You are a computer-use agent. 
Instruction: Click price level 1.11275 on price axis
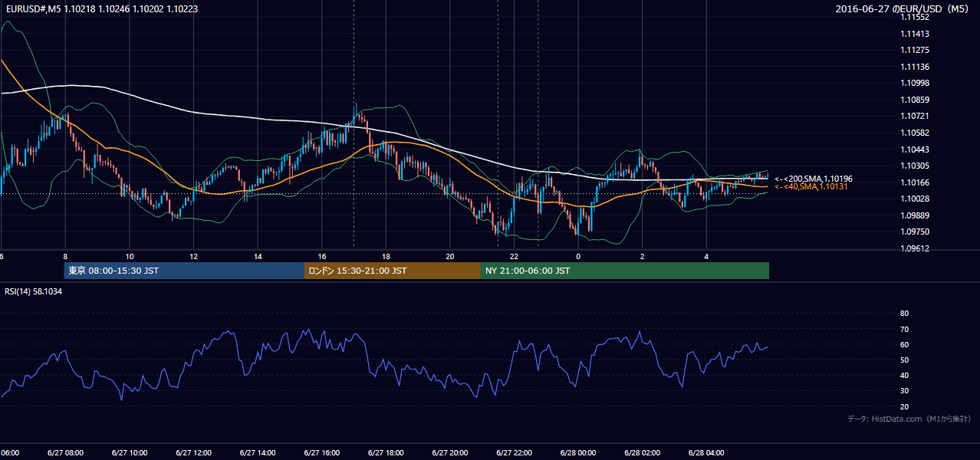tap(915, 50)
